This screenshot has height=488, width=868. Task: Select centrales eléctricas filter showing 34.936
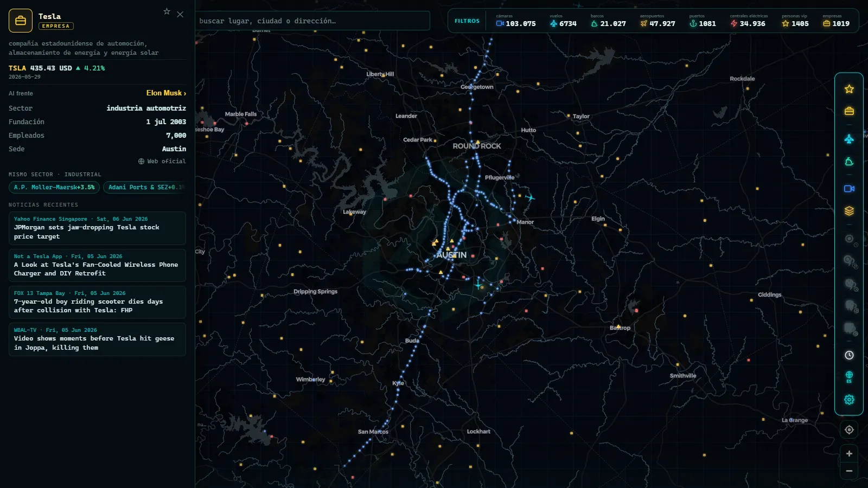pyautogui.click(x=748, y=21)
